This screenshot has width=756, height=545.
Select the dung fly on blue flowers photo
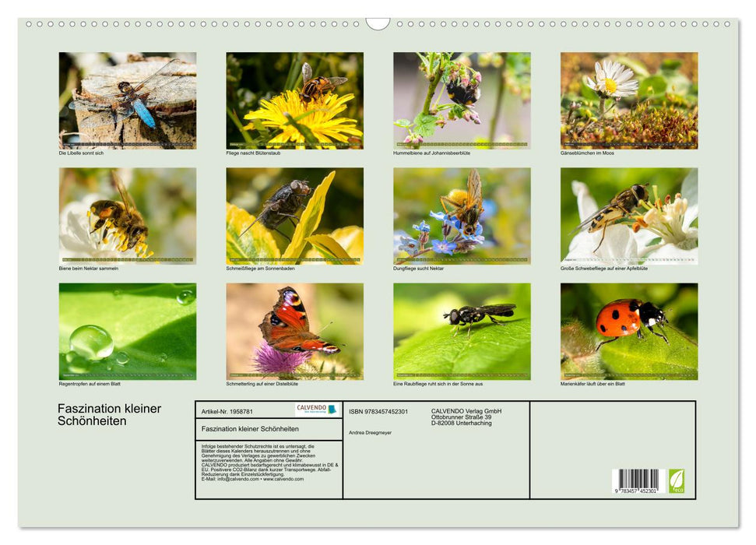(x=462, y=216)
